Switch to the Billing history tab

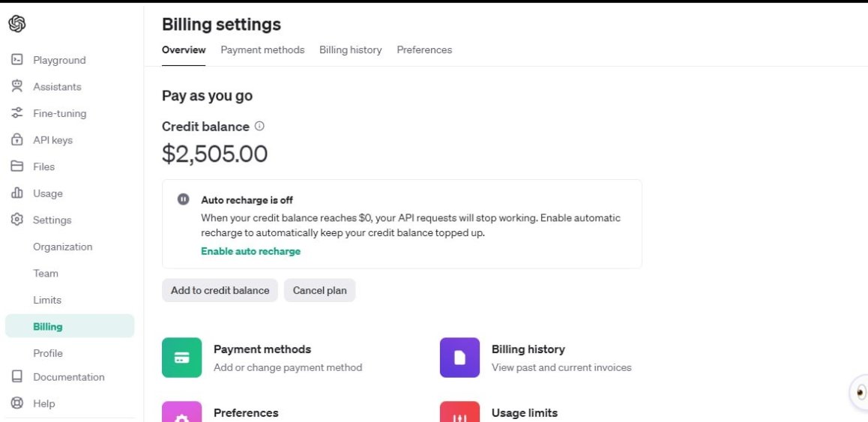[350, 49]
